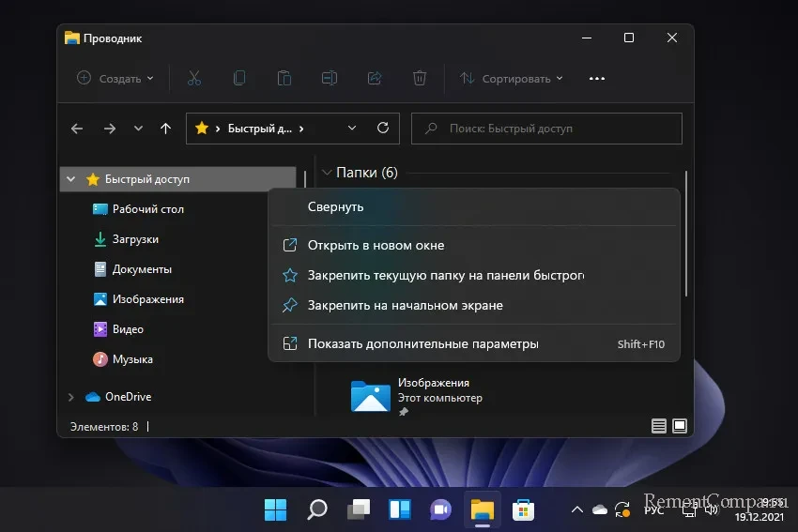Select Закрепить на начальном экране
The height and width of the screenshot is (532, 798).
tap(405, 305)
